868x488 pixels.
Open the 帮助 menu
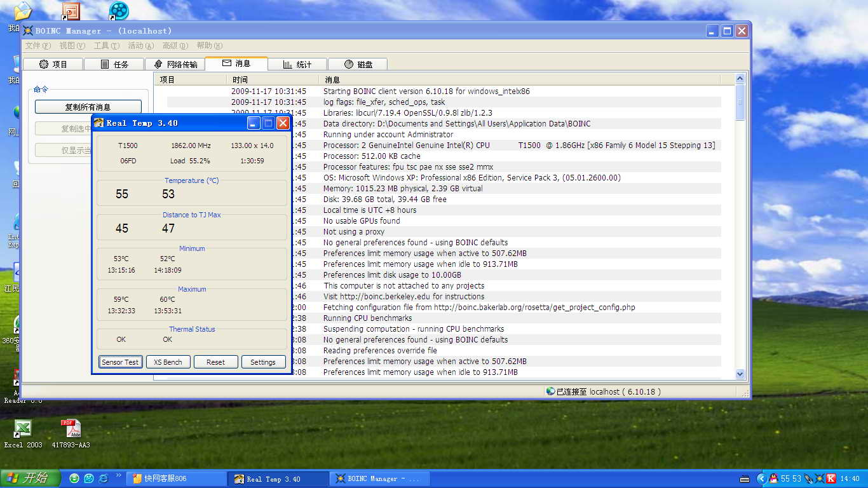[x=209, y=46]
